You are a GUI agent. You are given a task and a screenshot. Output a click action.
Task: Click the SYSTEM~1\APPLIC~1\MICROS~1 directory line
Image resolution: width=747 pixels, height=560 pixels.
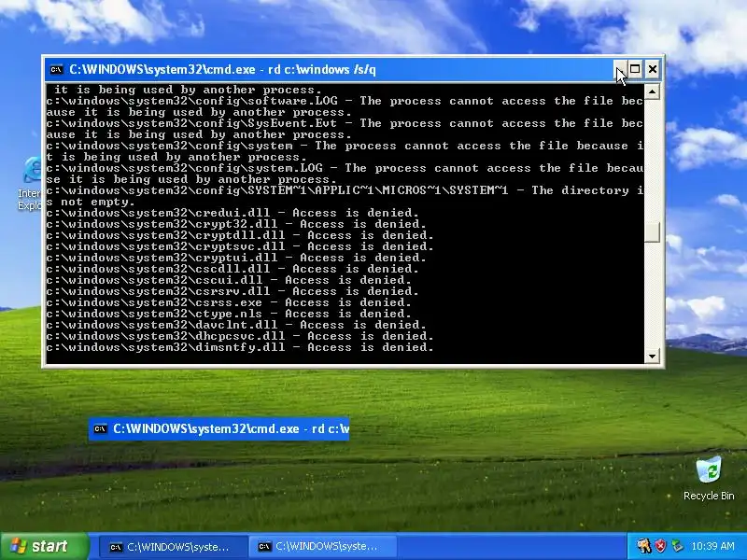point(345,196)
